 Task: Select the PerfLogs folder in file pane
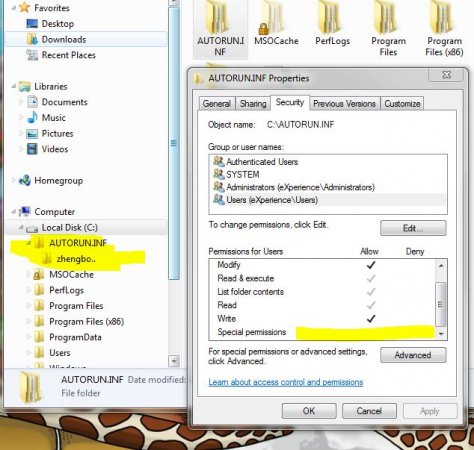pyautogui.click(x=332, y=23)
